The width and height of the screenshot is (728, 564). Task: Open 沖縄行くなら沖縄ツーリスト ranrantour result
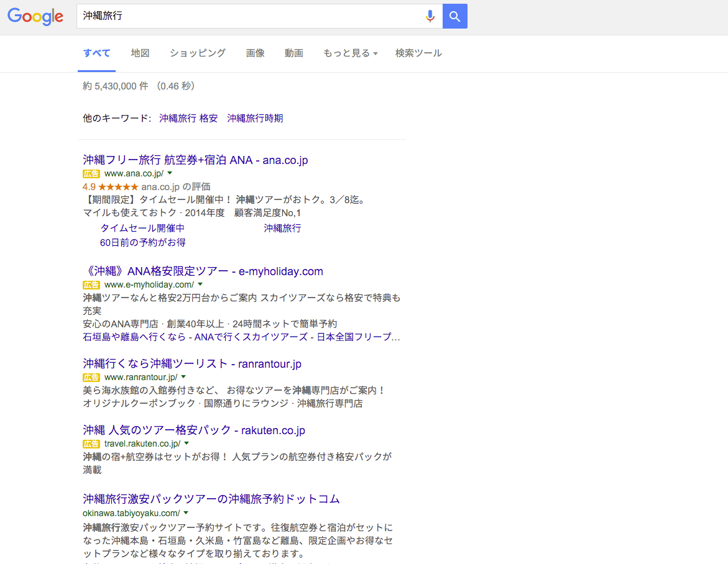tap(192, 363)
